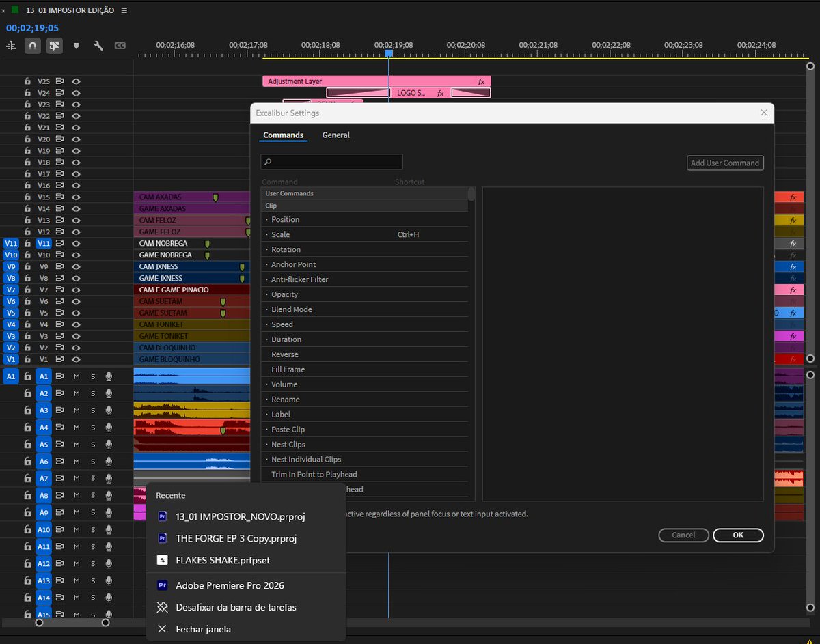This screenshot has width=820, height=644.
Task: Toggle lock on track V25
Action: point(27,81)
